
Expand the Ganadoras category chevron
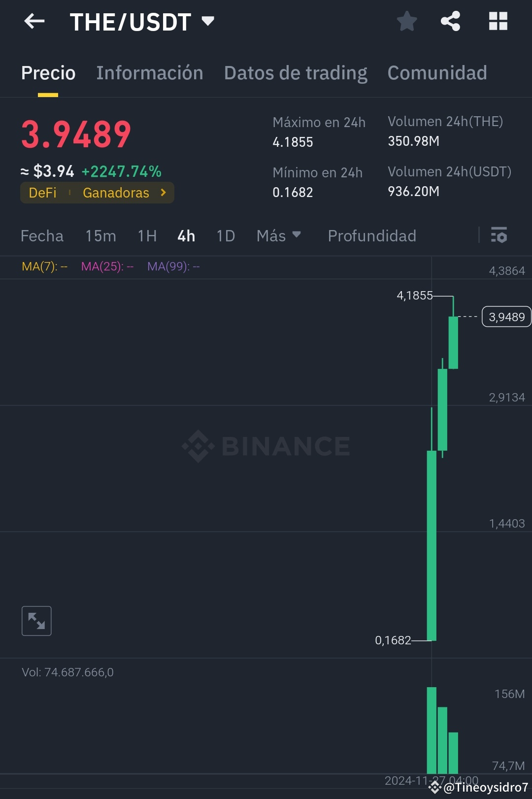pos(163,193)
